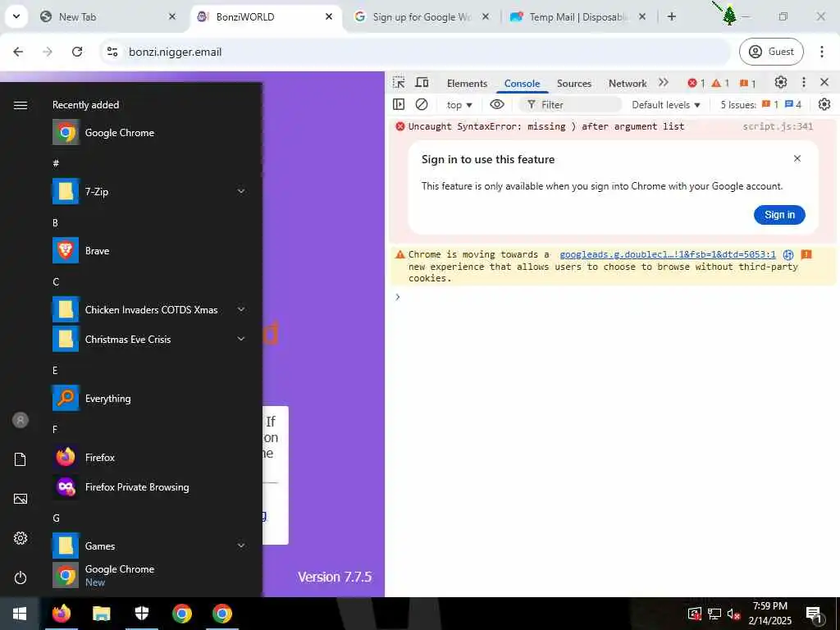Clear the console with the clear icon

tap(422, 104)
